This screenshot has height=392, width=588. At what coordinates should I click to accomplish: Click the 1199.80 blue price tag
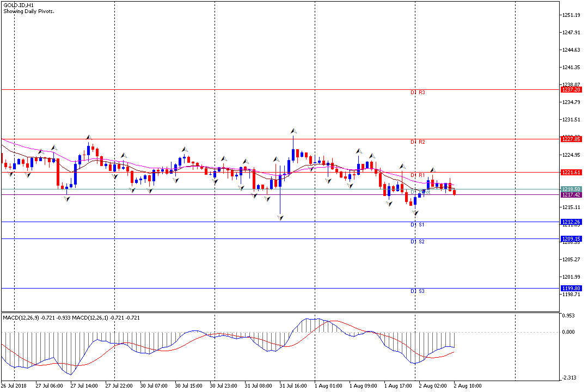click(x=571, y=289)
